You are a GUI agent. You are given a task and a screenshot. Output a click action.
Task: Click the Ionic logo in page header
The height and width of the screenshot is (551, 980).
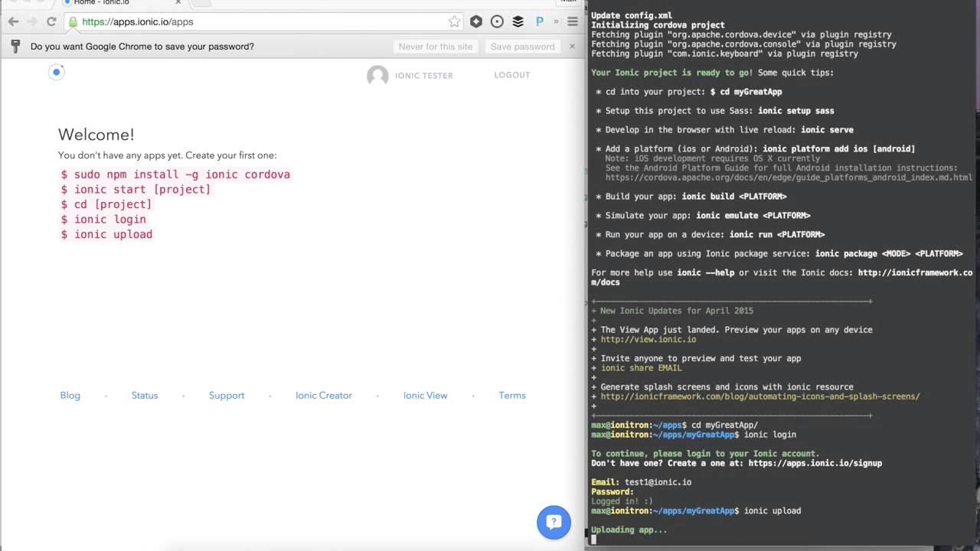(57, 72)
